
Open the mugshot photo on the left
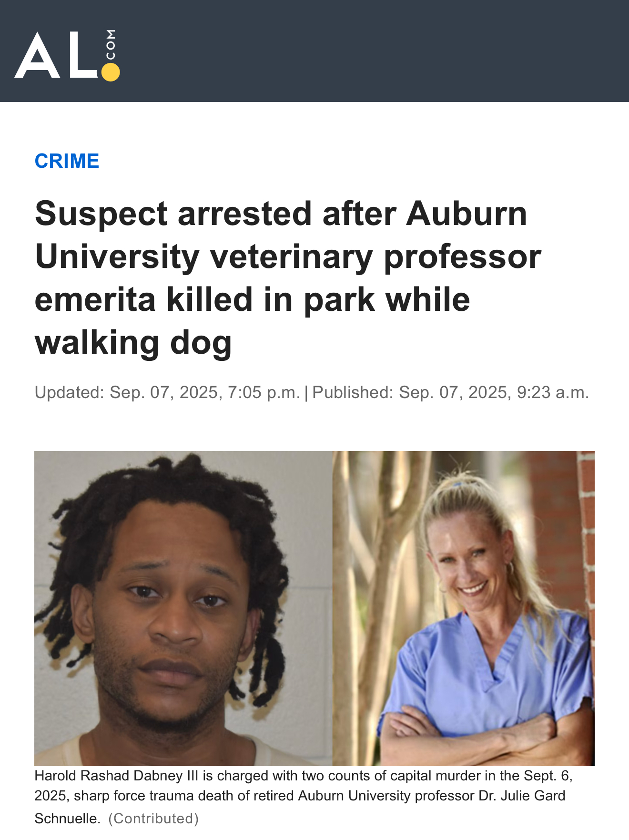click(x=183, y=608)
